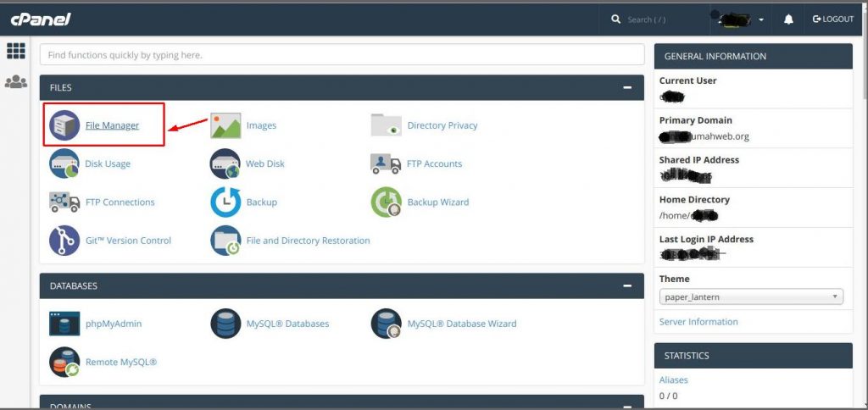Image resolution: width=868 pixels, height=410 pixels.
Task: Open the Server Information link
Action: [x=698, y=322]
